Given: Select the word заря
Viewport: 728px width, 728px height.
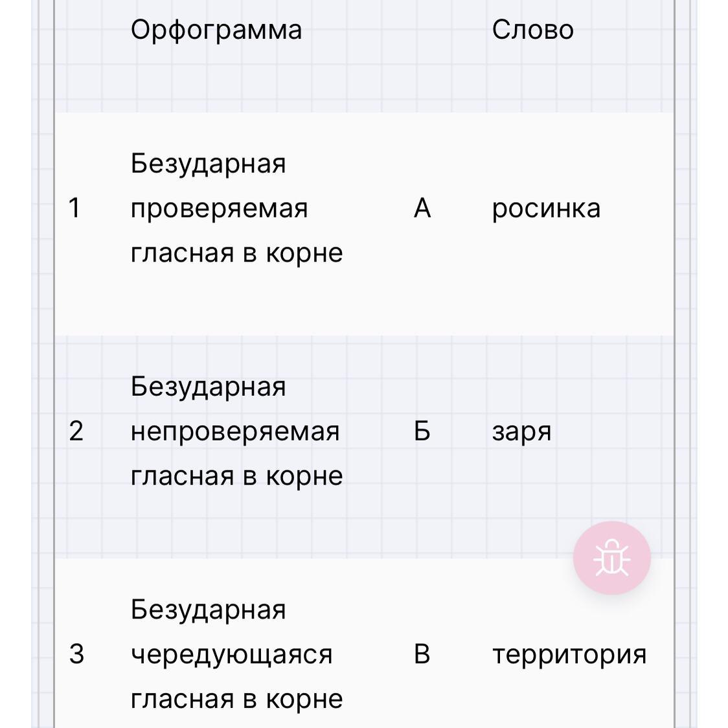Looking at the screenshot, I should point(521,433).
